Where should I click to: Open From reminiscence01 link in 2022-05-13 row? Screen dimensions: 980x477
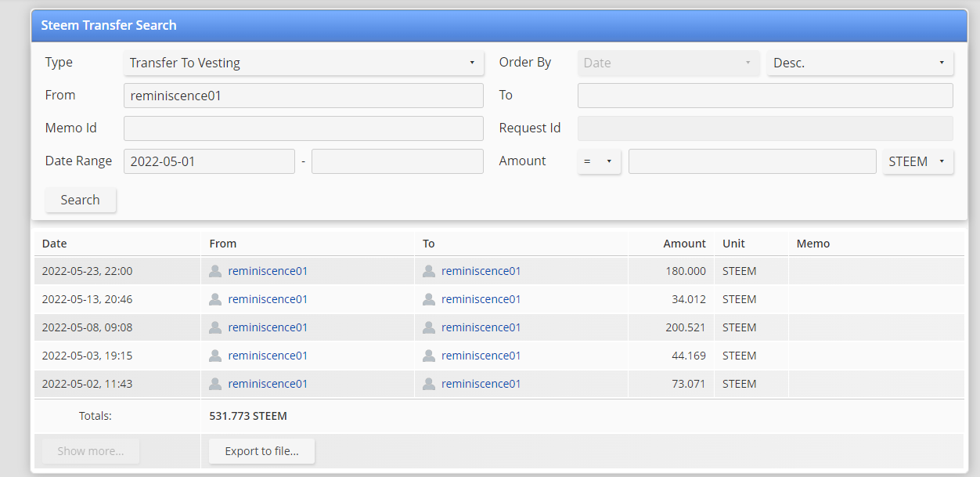[268, 299]
